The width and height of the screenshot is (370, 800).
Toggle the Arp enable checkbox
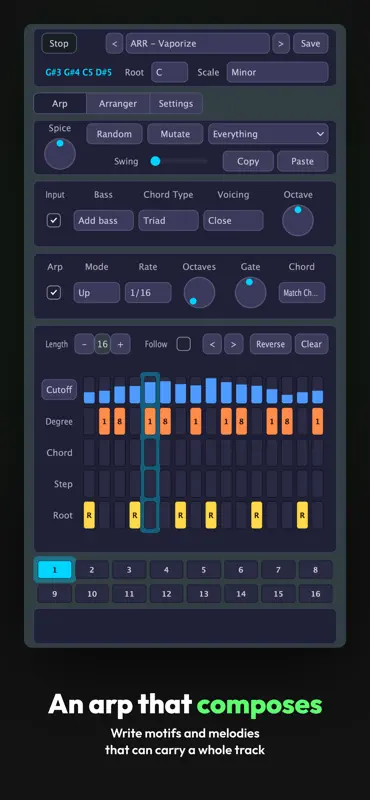[x=54, y=293]
